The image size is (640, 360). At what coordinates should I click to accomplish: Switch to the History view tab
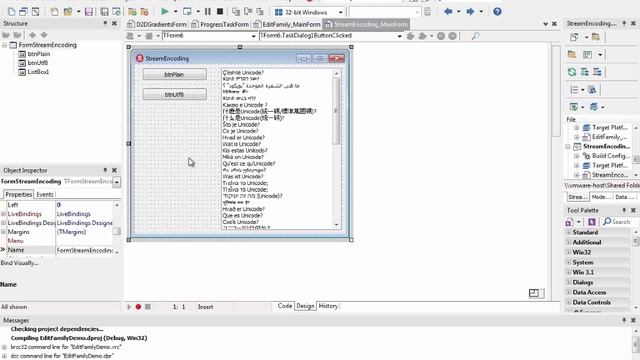coord(328,306)
